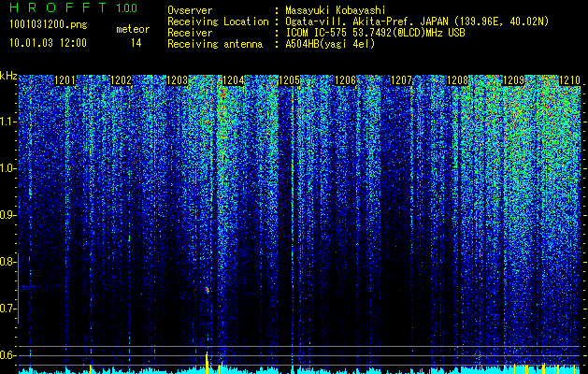Click the 1208 time marker
Viewport: 588px width, 374px height.
tap(457, 80)
